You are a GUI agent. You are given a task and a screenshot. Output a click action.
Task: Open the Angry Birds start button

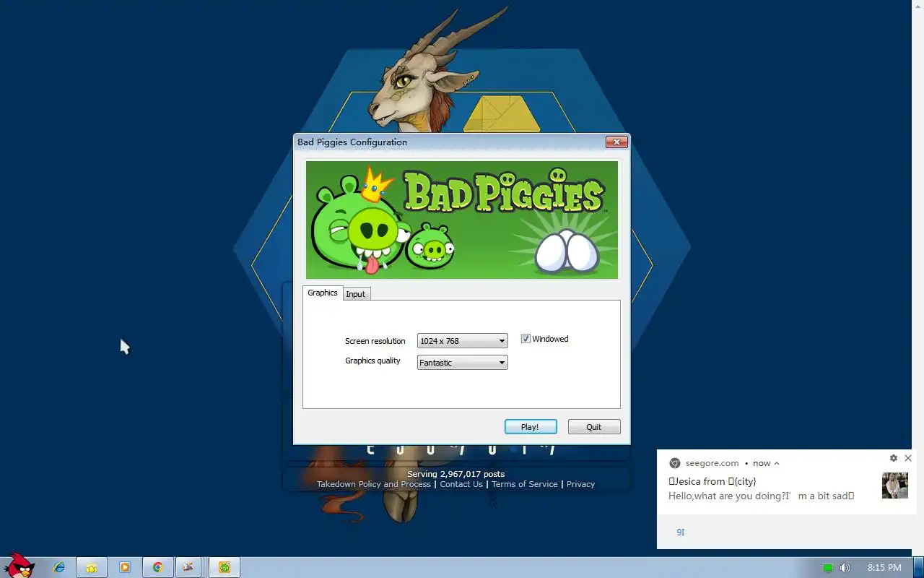click(x=19, y=566)
